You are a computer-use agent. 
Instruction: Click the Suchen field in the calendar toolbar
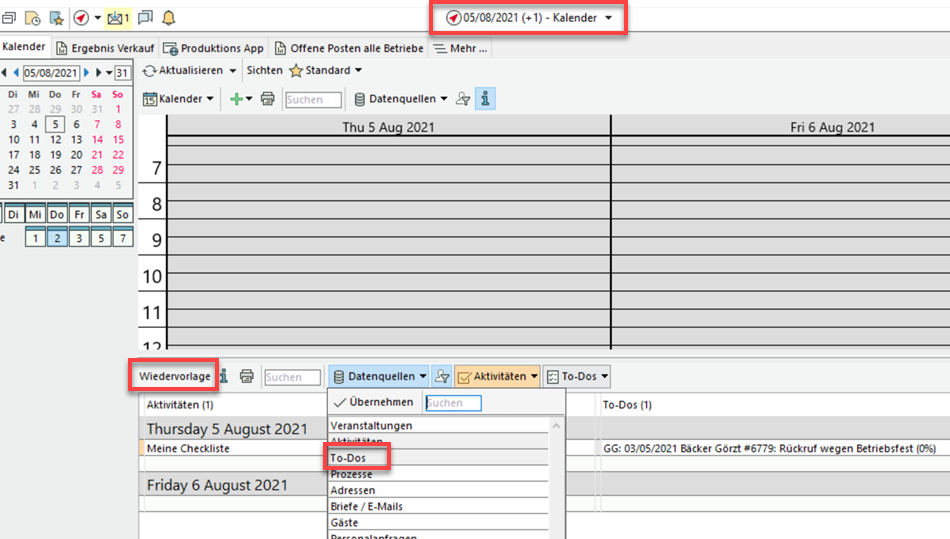pos(313,100)
